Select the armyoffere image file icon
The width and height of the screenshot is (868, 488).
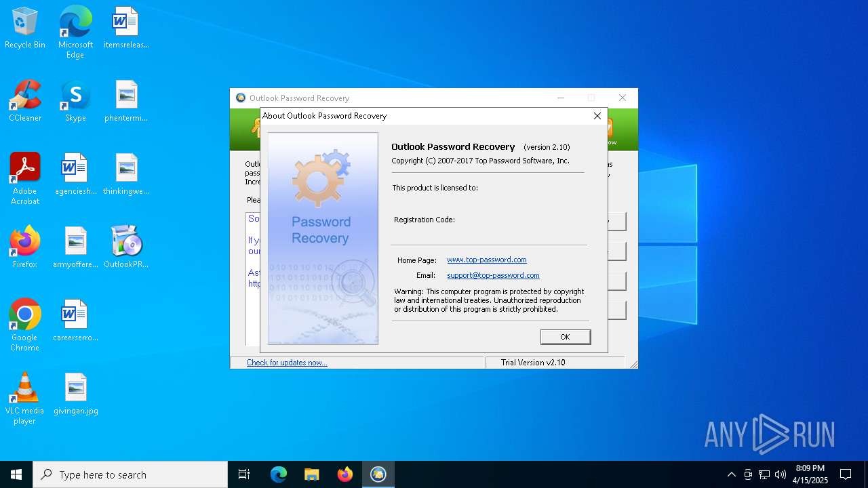click(75, 248)
